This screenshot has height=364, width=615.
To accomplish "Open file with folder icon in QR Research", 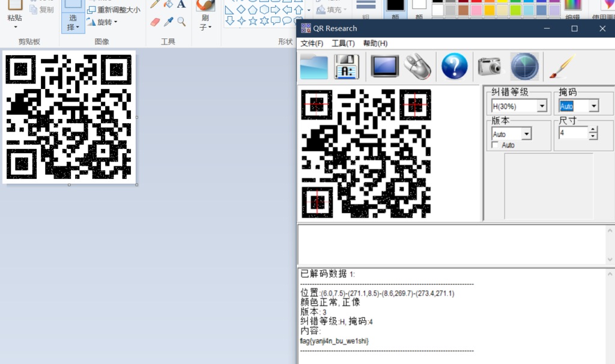I will point(314,67).
